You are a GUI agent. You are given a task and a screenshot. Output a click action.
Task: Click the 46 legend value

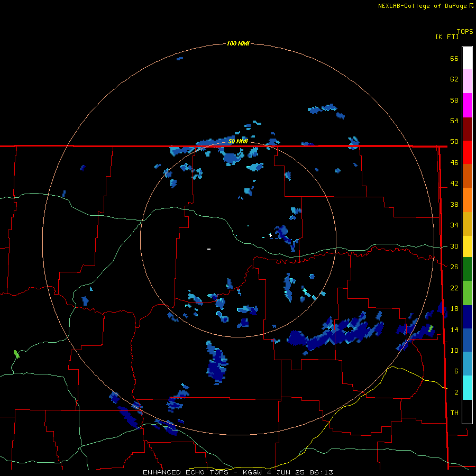pyautogui.click(x=454, y=163)
